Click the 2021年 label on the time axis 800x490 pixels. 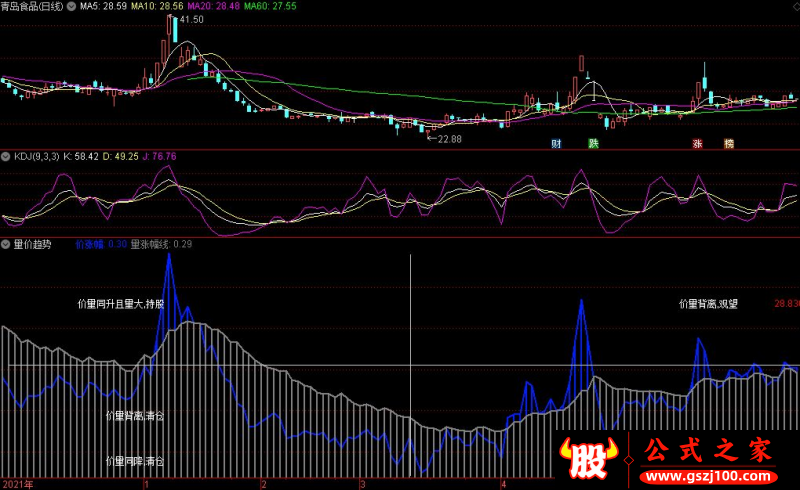pos(18,484)
